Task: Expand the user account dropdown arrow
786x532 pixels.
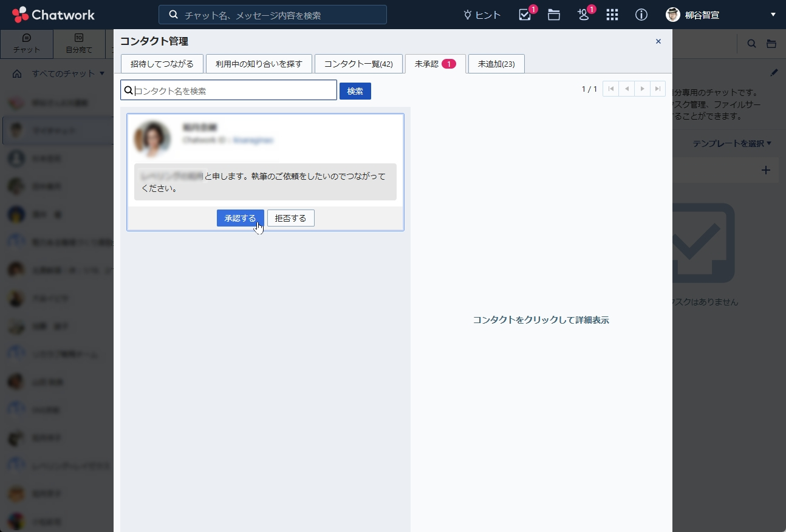Action: 773,15
